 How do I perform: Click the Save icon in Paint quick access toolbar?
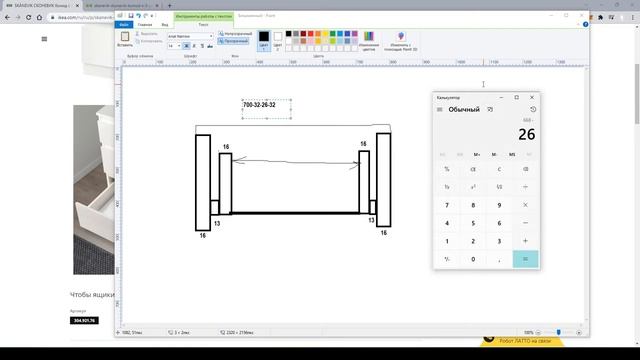(131, 16)
